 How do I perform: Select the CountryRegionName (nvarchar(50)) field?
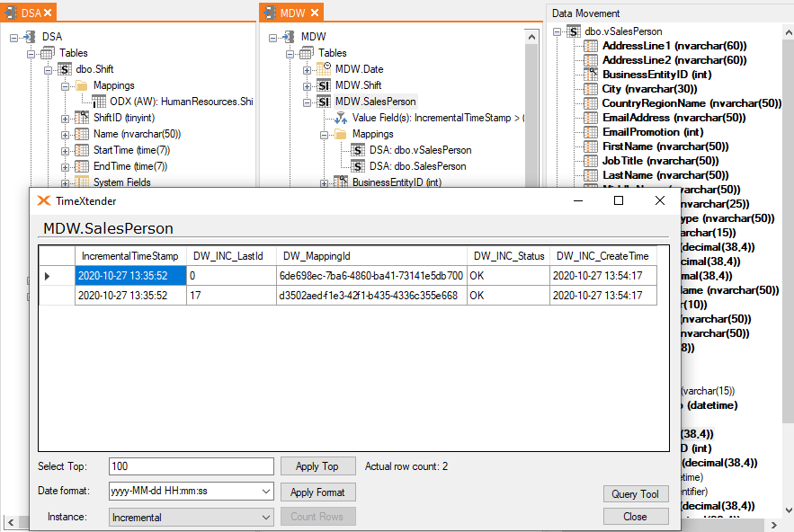(691, 103)
